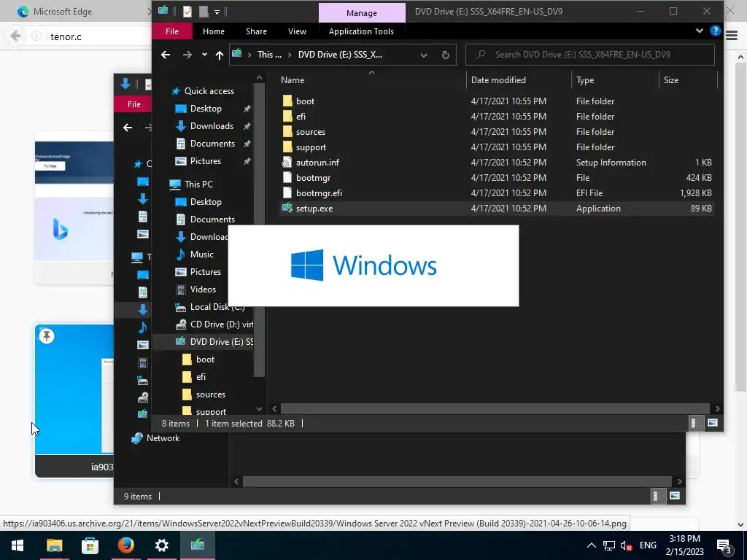Open pinned Desktop under Quick access
Viewport: 747px width, 560px height.
pyautogui.click(x=205, y=109)
